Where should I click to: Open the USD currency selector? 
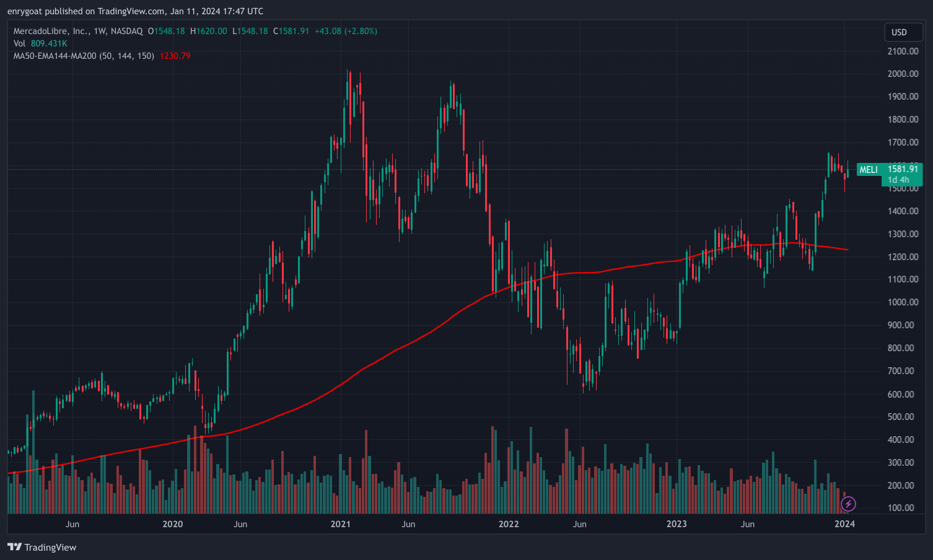coord(903,32)
